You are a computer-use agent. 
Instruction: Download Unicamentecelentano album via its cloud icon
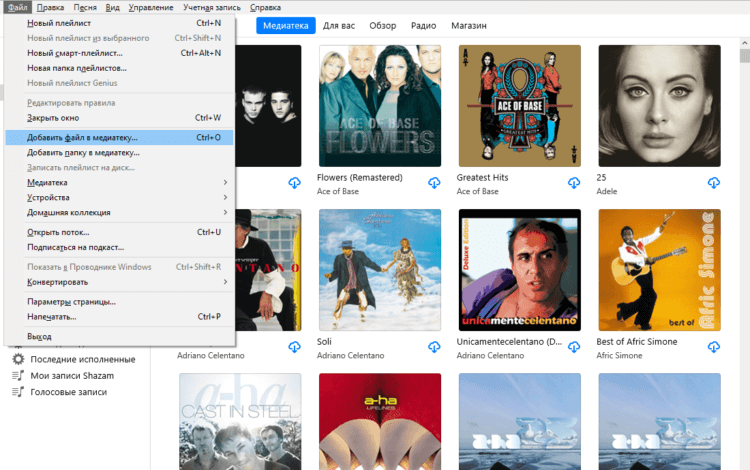pyautogui.click(x=574, y=347)
